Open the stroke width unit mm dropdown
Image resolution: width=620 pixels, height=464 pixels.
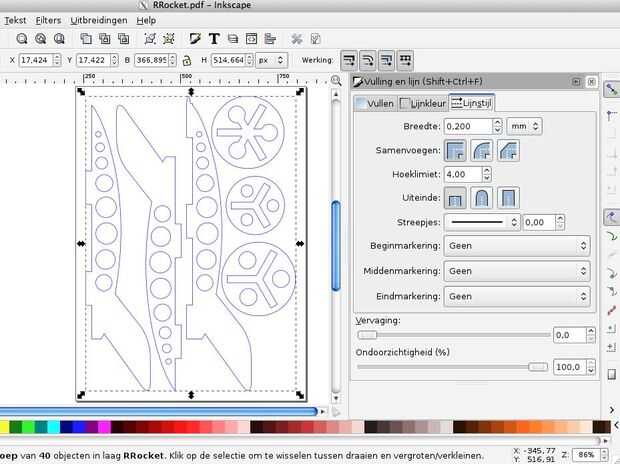tap(524, 126)
